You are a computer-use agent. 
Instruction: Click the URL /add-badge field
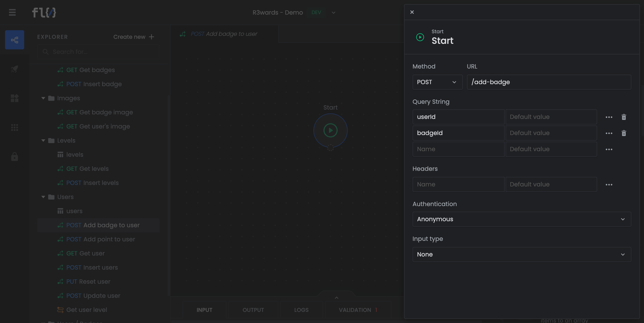coord(548,82)
